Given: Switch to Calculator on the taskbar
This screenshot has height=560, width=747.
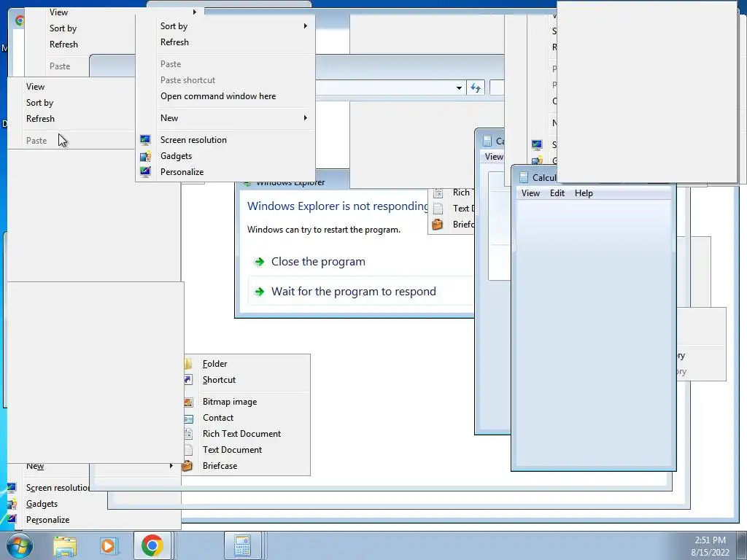Looking at the screenshot, I should point(242,545).
